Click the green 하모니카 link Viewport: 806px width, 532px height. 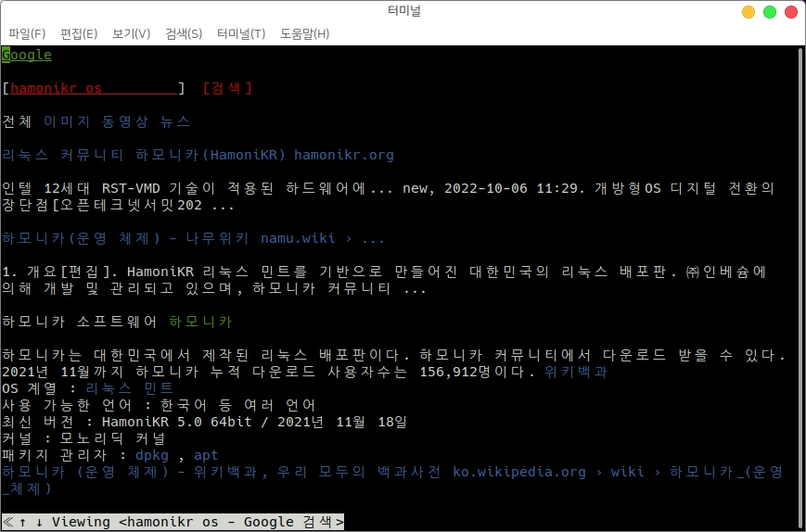200,322
